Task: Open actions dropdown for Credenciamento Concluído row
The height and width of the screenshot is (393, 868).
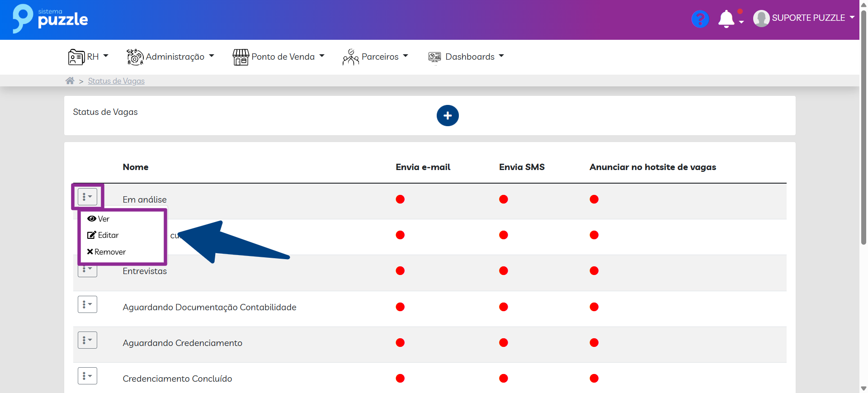Action: coord(87,376)
